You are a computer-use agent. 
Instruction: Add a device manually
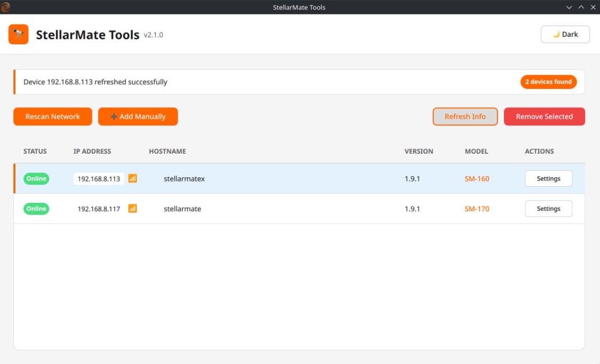tap(138, 116)
